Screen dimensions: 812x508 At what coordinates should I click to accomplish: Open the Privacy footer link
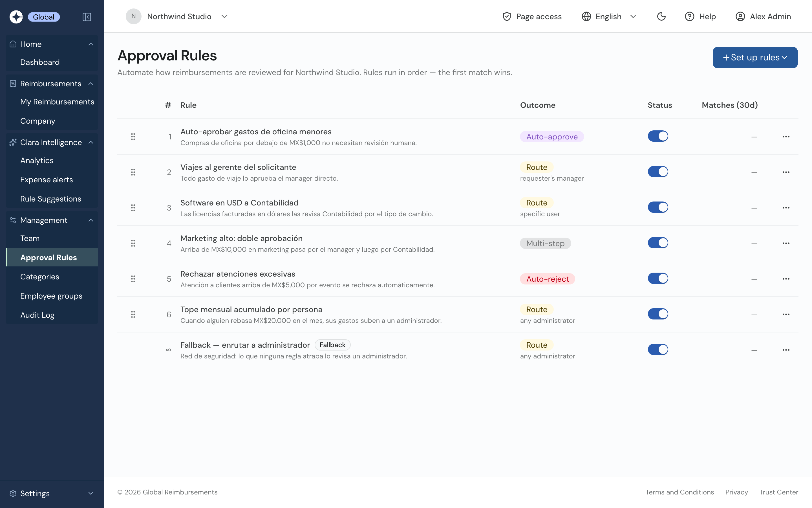click(x=736, y=492)
